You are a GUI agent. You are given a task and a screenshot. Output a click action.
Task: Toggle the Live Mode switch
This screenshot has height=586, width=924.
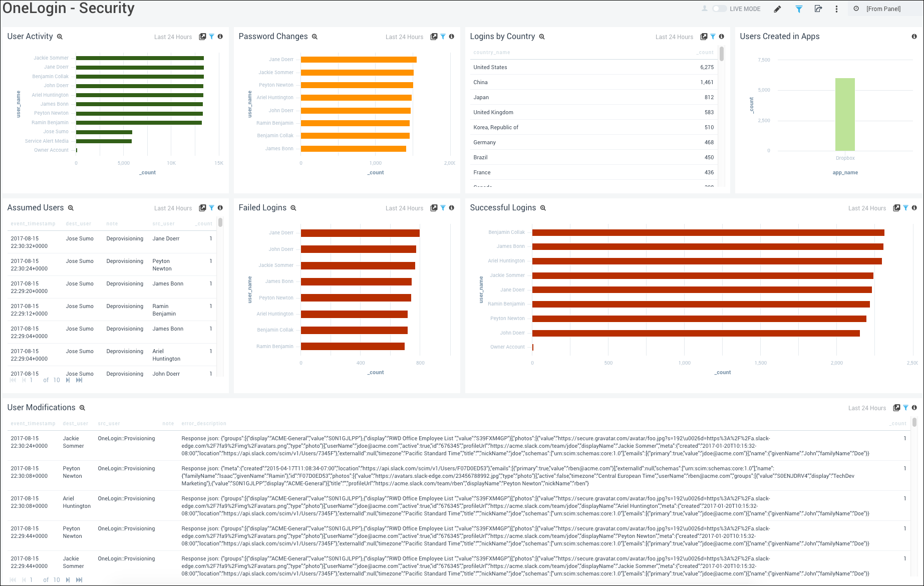pyautogui.click(x=720, y=9)
